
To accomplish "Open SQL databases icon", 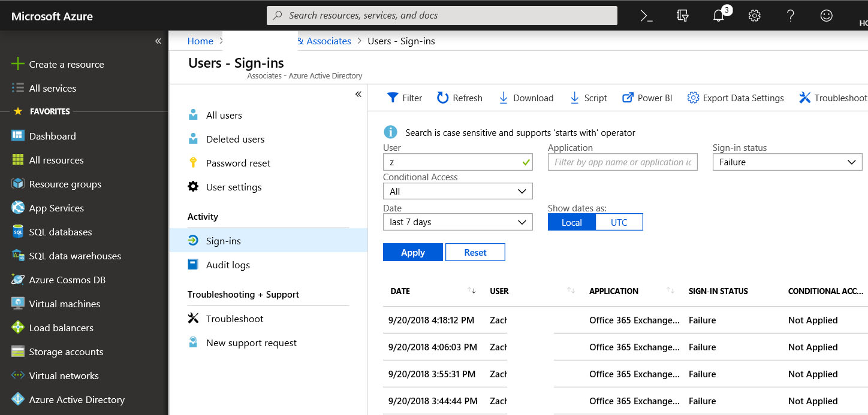I will [18, 232].
